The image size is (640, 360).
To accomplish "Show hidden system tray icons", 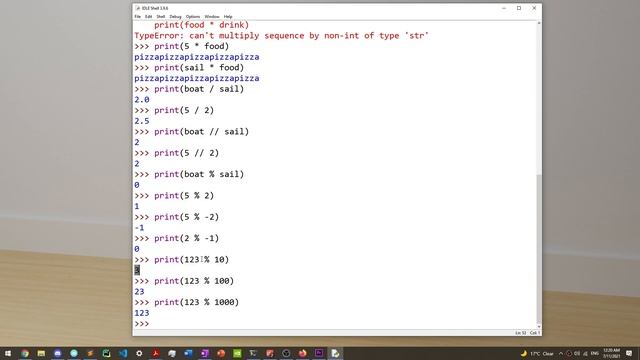I will [x=561, y=353].
